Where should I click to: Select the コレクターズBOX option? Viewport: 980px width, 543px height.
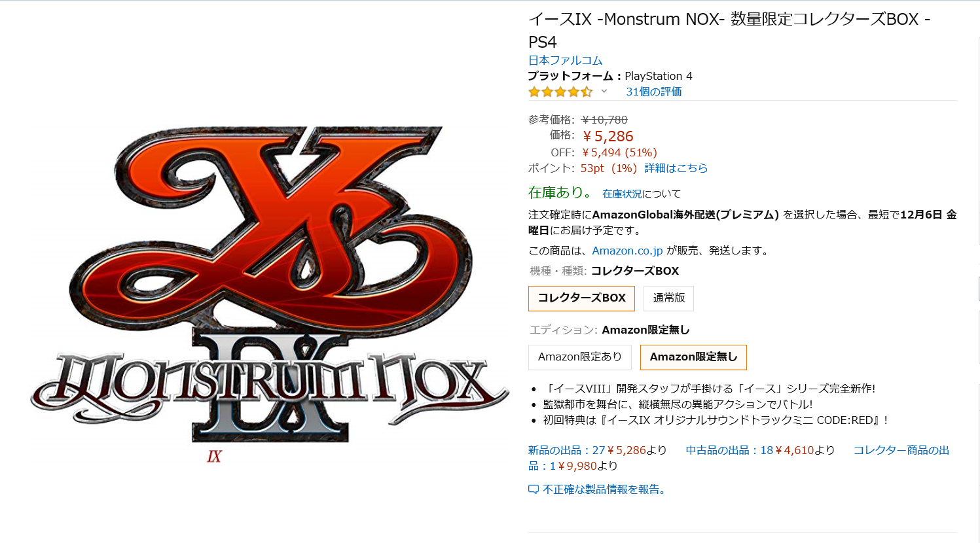[581, 298]
